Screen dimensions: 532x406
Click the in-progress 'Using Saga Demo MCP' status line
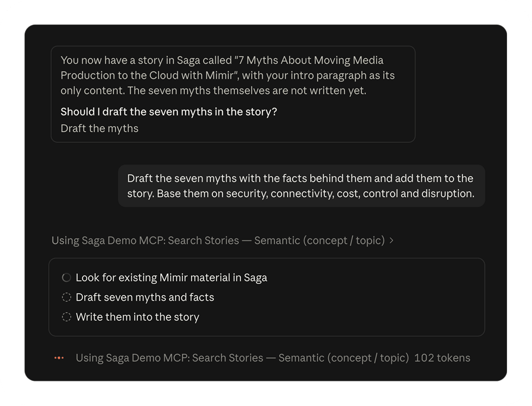[242, 358]
